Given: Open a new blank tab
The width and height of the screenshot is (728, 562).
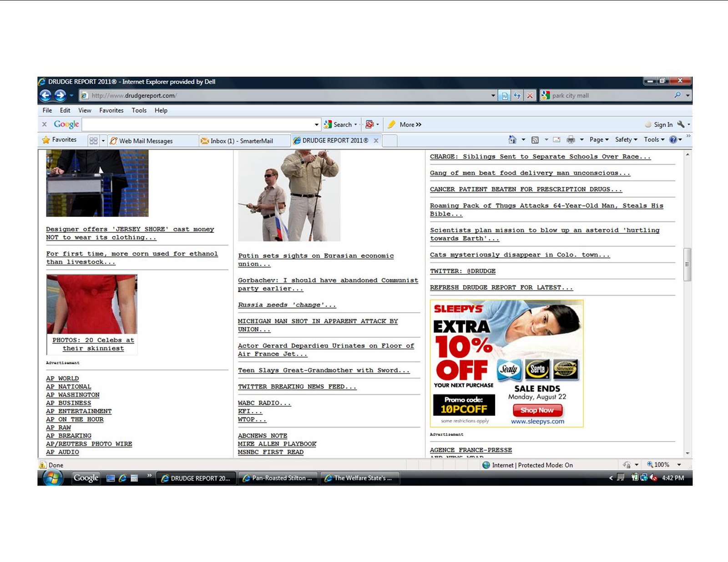Looking at the screenshot, I should (x=389, y=141).
